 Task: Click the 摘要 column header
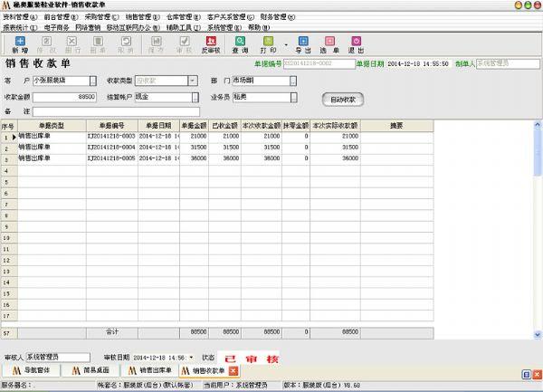(397, 126)
